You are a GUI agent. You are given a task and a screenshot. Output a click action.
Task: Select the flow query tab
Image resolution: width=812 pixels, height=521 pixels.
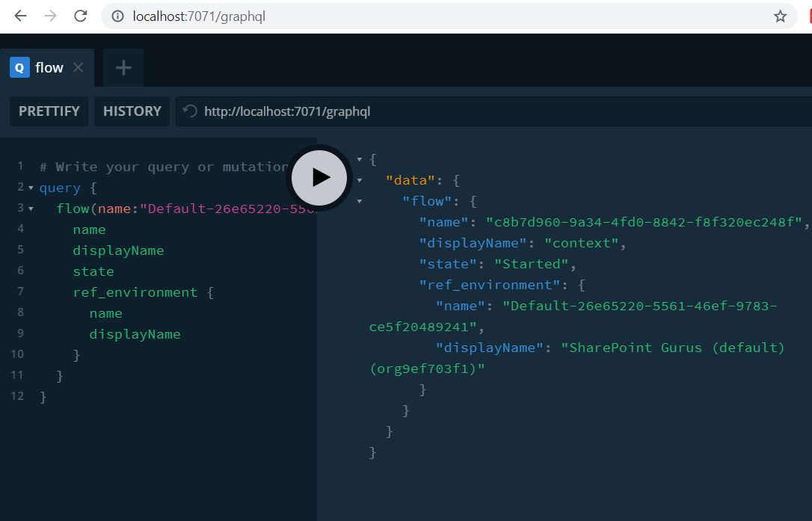48,68
